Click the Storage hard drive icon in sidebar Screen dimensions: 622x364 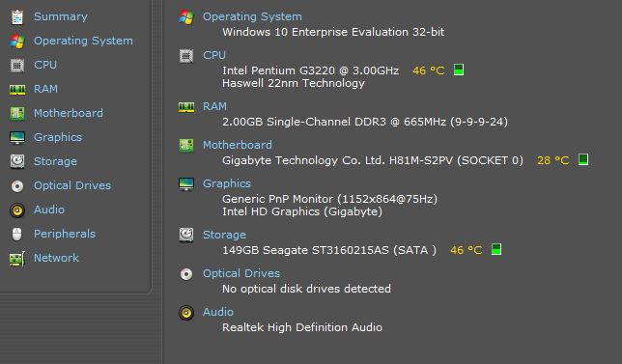coord(17,161)
